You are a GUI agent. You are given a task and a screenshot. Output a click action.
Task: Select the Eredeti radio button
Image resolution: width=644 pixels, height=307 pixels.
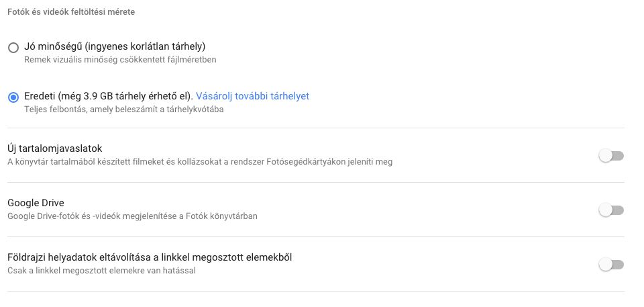(x=13, y=97)
